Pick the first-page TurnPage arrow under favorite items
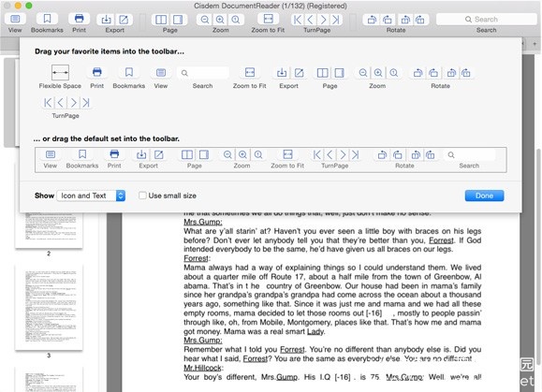Image resolution: width=542 pixels, height=392 pixels. 48,103
